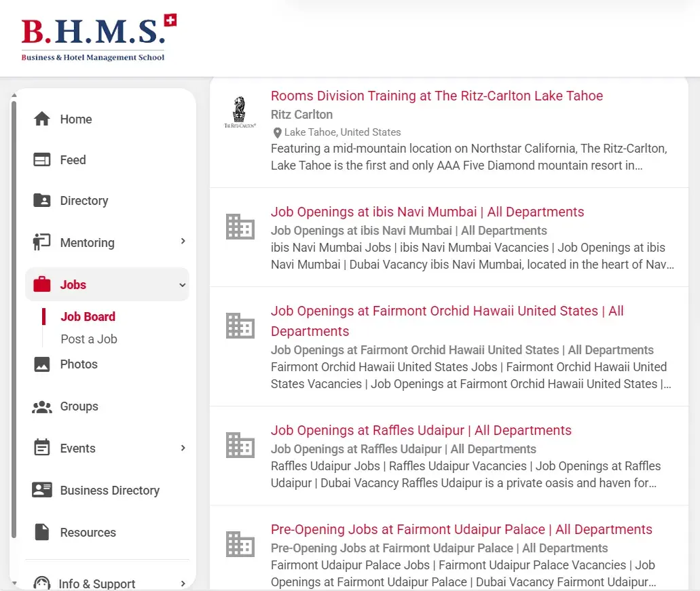Click the Ritz Carlton company logo thumbnail

point(240,113)
